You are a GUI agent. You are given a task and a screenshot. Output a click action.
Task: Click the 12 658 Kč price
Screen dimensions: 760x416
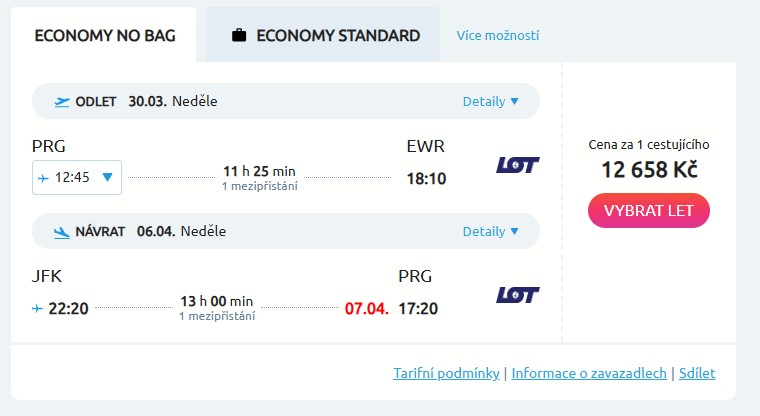tap(649, 169)
